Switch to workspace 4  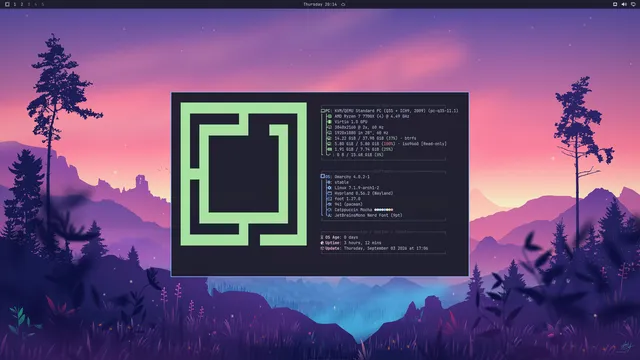point(36,4)
